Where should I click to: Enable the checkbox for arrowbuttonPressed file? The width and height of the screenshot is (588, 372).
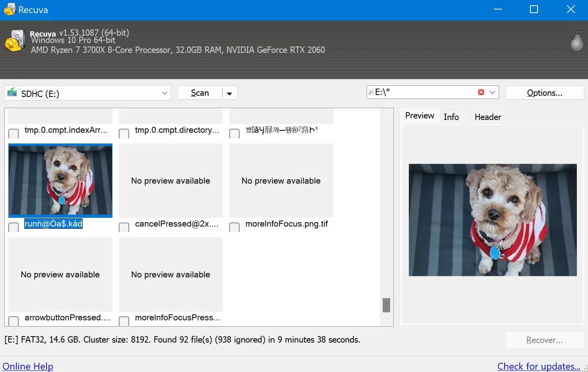13,321
